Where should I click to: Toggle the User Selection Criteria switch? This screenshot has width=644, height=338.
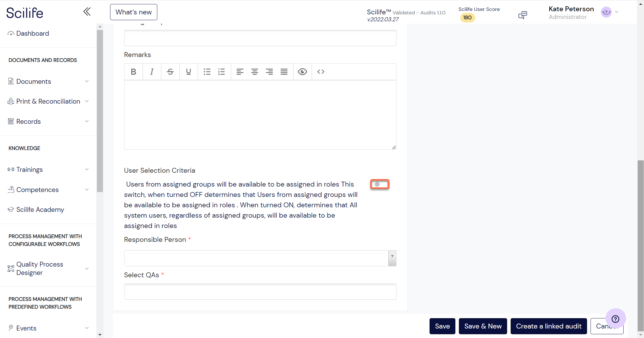[380, 184]
